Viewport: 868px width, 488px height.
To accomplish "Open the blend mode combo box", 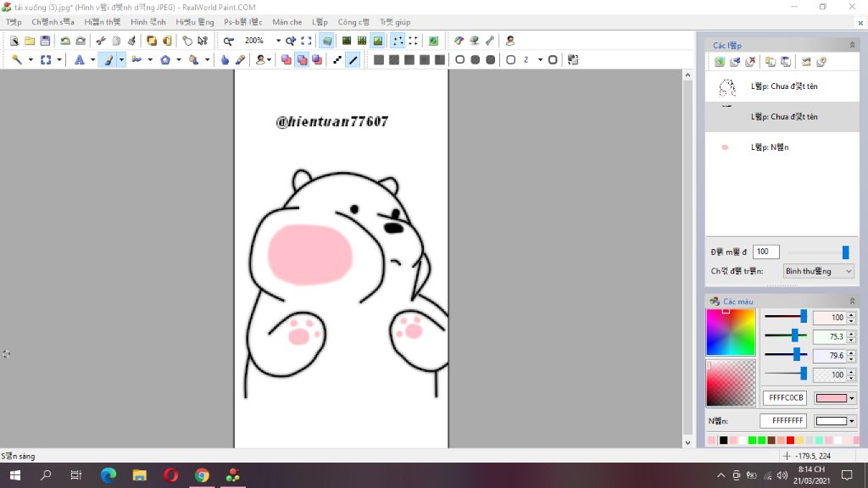I will click(x=818, y=271).
